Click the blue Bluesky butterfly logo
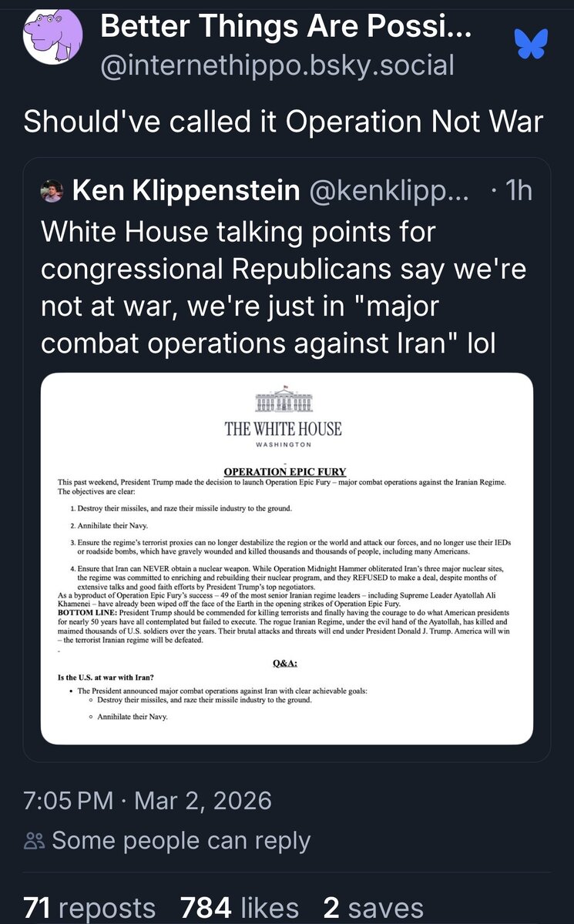Image resolution: width=574 pixels, height=924 pixels. (x=530, y=43)
